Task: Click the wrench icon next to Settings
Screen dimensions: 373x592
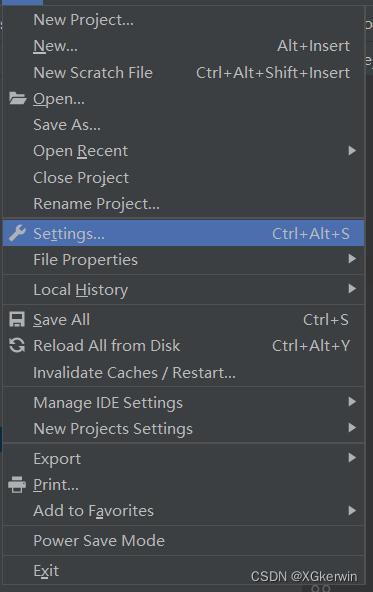Action: point(17,233)
